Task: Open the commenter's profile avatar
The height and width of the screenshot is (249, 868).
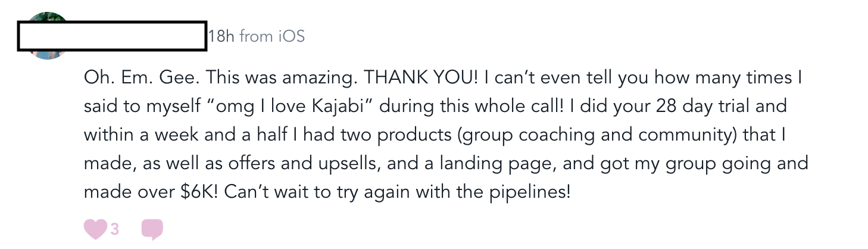Action: (46, 36)
